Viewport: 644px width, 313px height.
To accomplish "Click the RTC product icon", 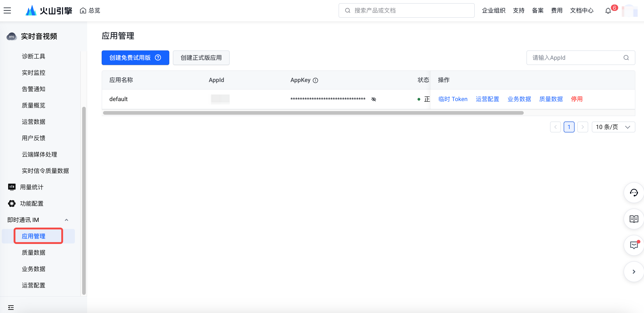I will pos(12,37).
